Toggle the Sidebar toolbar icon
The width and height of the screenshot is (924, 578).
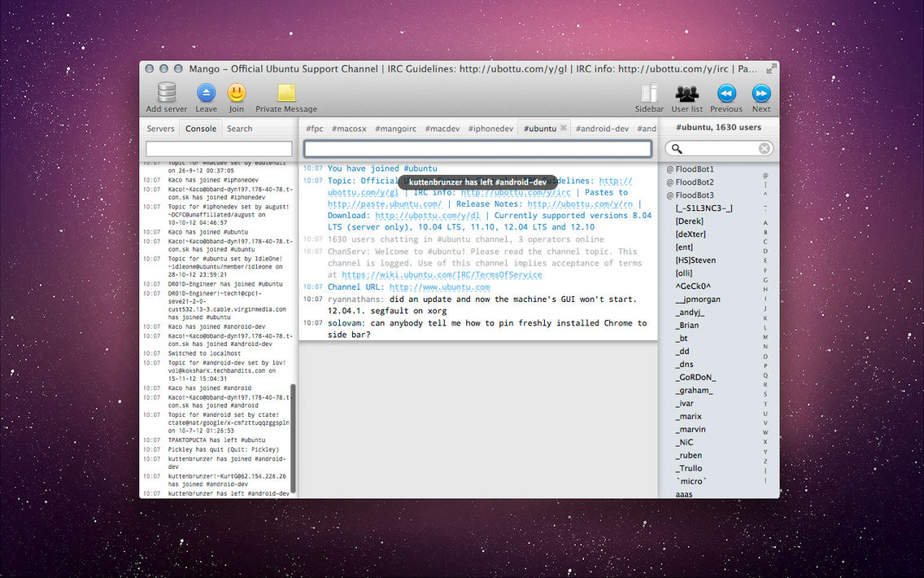[649, 93]
